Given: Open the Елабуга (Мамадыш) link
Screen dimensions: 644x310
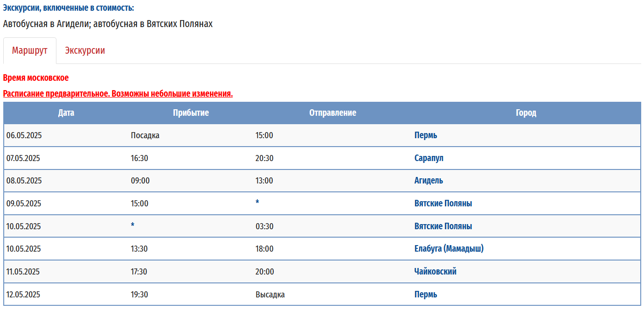Looking at the screenshot, I should pyautogui.click(x=449, y=249).
